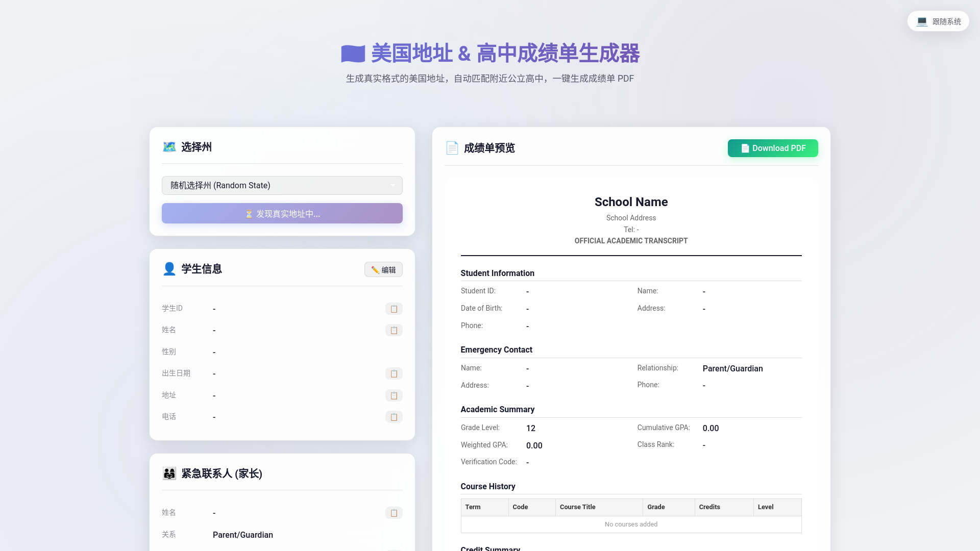Click the Cumulative GPA value 0.00
980x551 pixels.
tap(710, 428)
